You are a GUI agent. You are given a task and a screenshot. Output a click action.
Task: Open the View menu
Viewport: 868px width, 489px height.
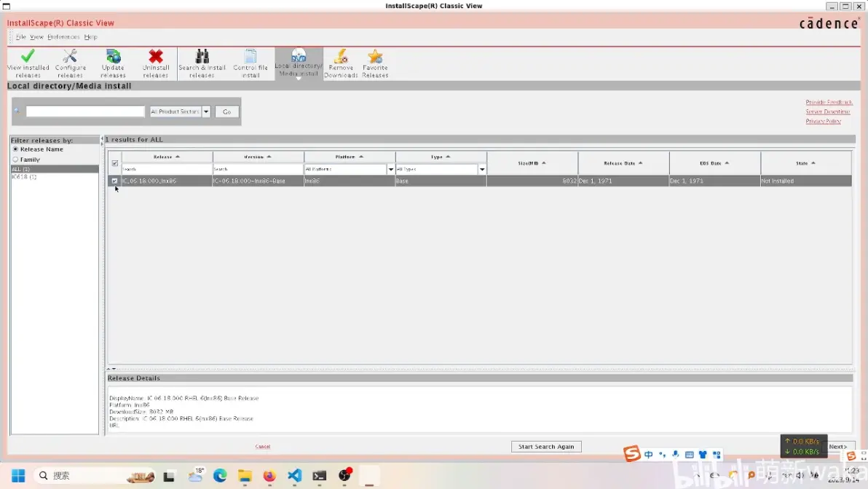[36, 37]
